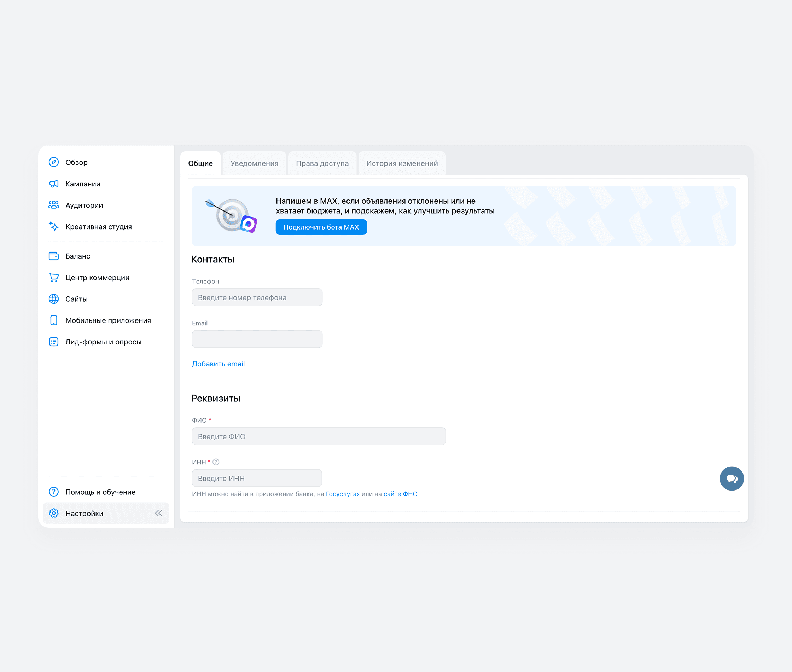
Task: Open the История изменений tab
Action: click(x=402, y=163)
